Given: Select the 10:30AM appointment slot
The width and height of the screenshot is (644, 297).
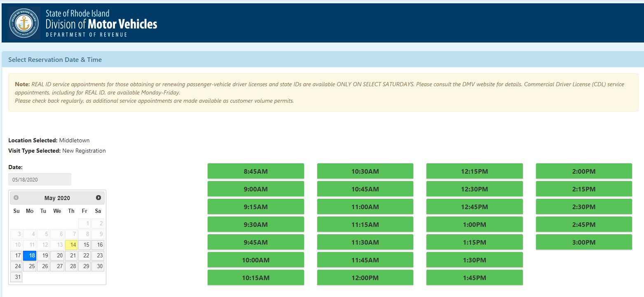Looking at the screenshot, I should coord(365,171).
